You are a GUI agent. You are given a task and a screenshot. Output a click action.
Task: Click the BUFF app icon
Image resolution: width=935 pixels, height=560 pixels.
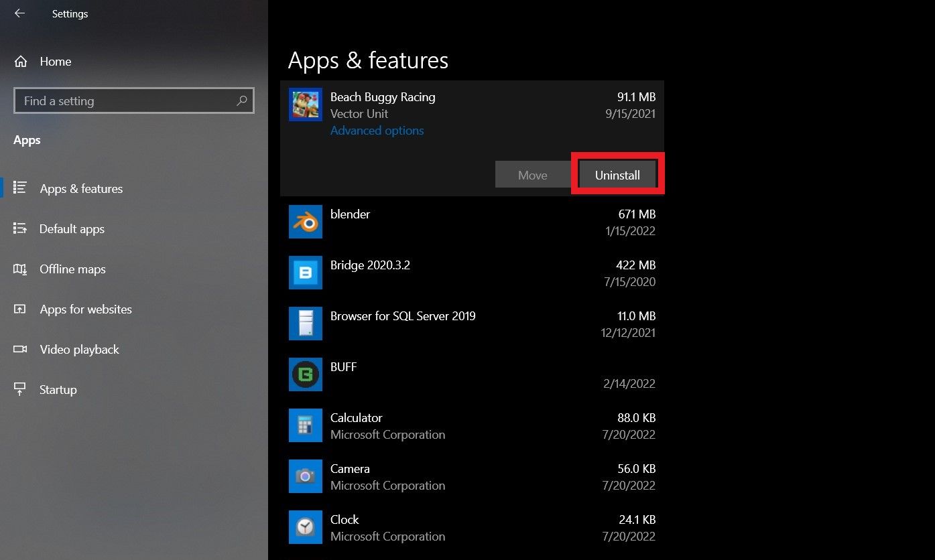(305, 374)
